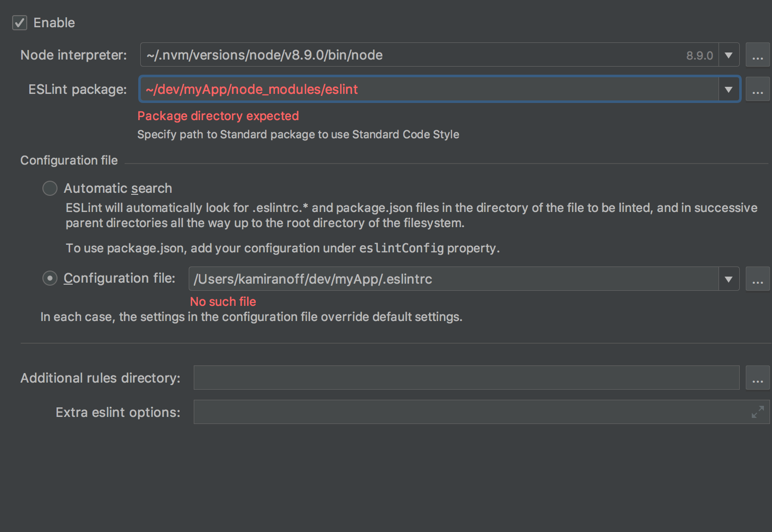772x532 pixels.
Task: Browse for ESLint package with ellipsis button
Action: point(758,89)
